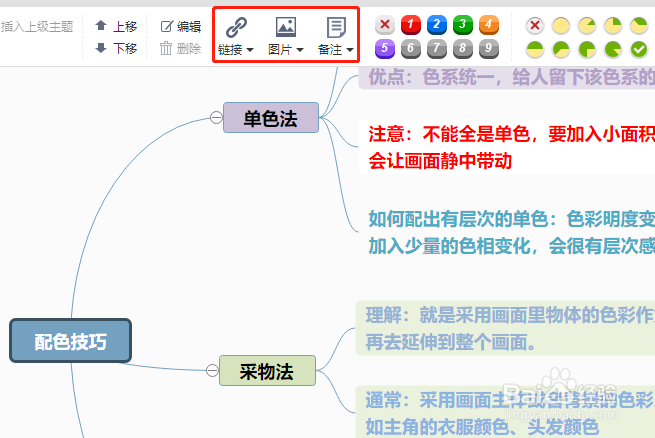The height and width of the screenshot is (438, 655).
Task: Set progress to half-done pie icon
Action: tap(535, 50)
